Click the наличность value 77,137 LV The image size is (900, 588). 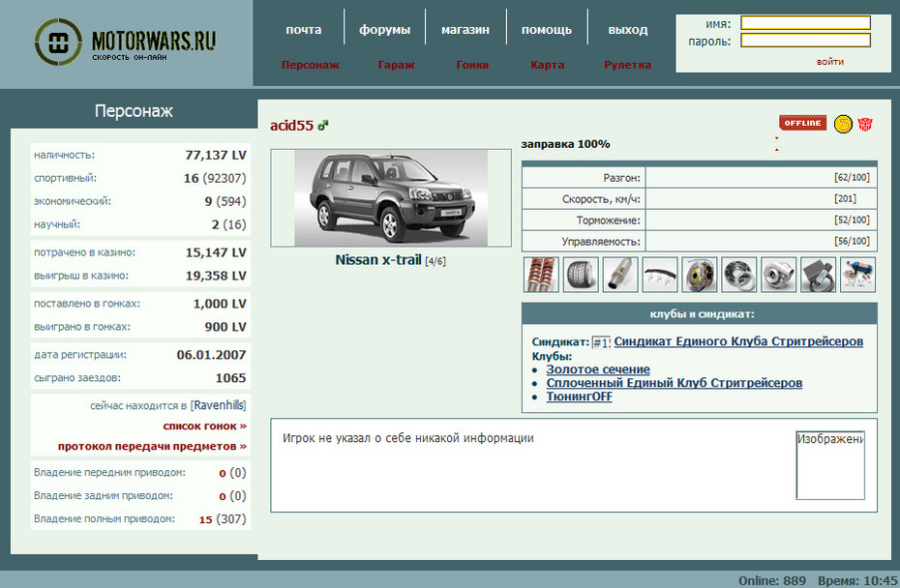click(215, 155)
